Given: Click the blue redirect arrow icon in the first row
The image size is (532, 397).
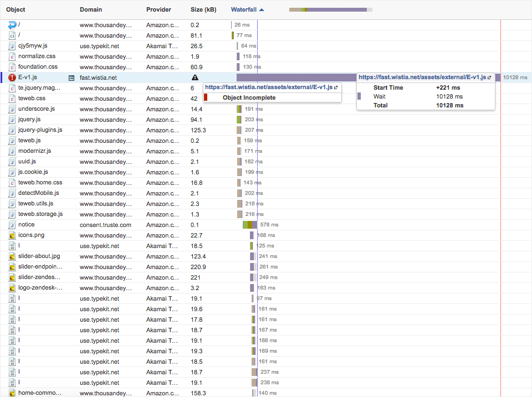Looking at the screenshot, I should pyautogui.click(x=12, y=25).
